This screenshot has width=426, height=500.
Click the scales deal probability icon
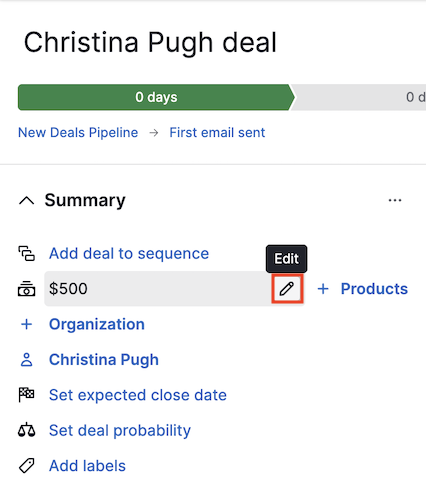pyautogui.click(x=26, y=430)
